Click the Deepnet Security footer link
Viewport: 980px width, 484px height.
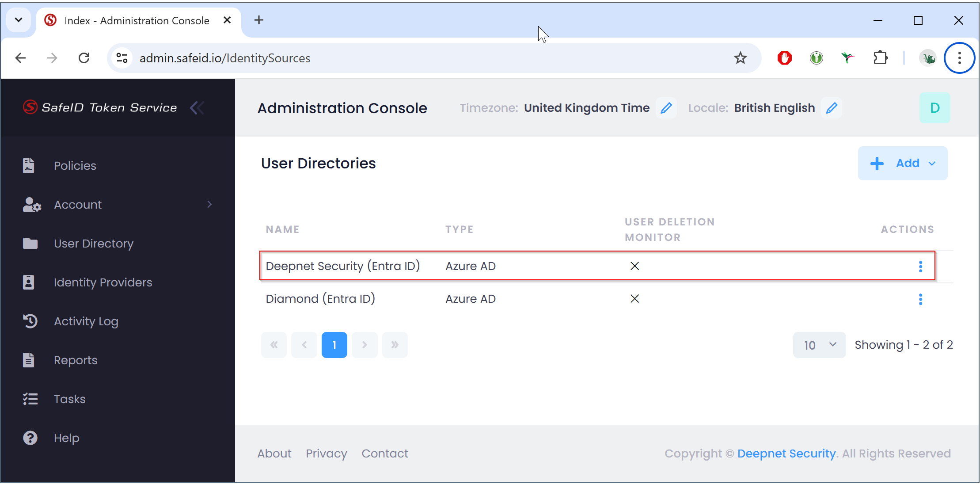[x=786, y=454]
